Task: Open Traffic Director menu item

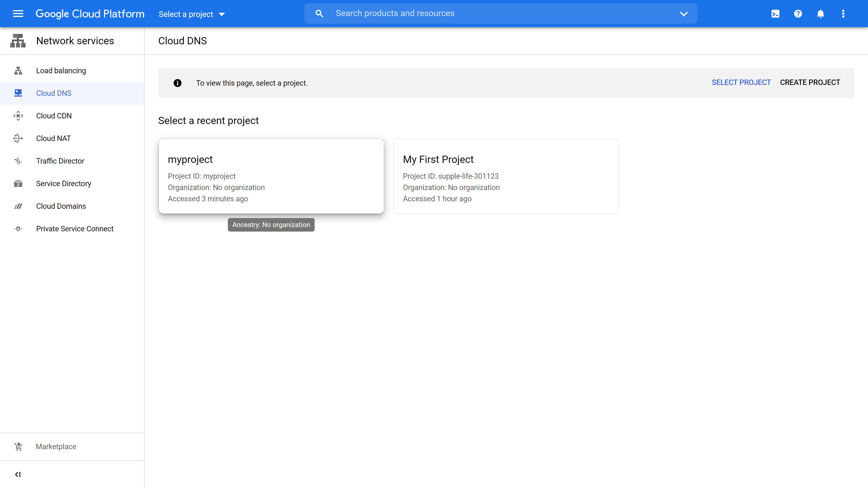Action: (60, 161)
